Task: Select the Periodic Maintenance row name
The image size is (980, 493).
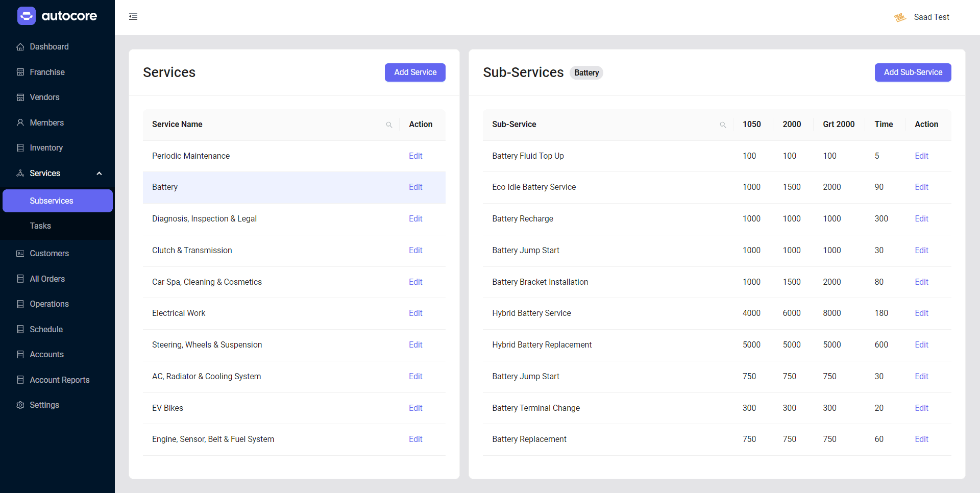Action: [x=191, y=156]
